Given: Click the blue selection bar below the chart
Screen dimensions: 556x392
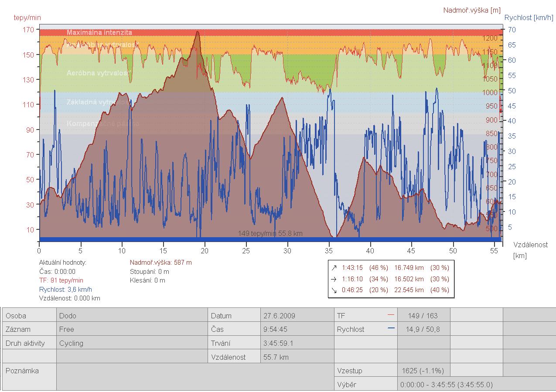Looking at the screenshot, I should [x=270, y=239].
